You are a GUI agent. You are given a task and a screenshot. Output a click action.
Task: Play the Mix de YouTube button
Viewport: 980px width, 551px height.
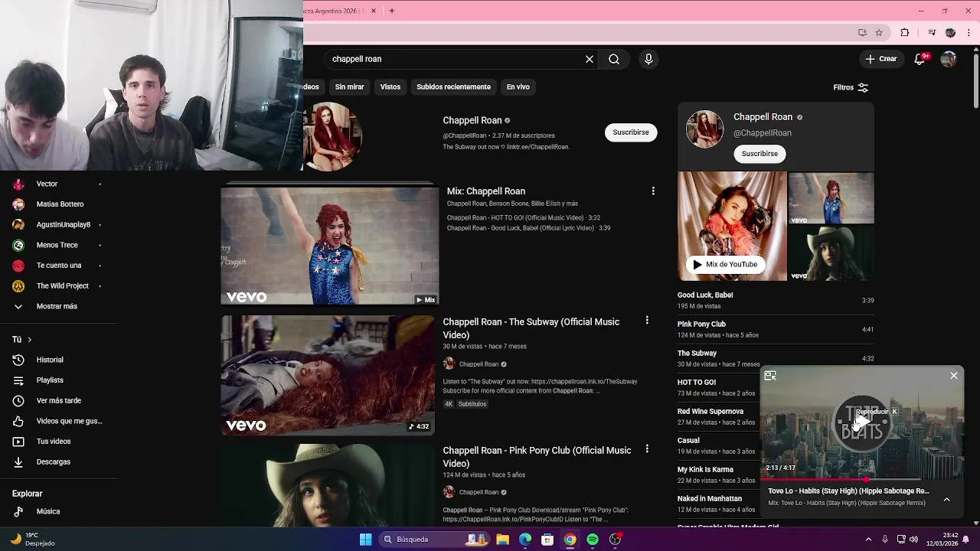click(x=724, y=265)
